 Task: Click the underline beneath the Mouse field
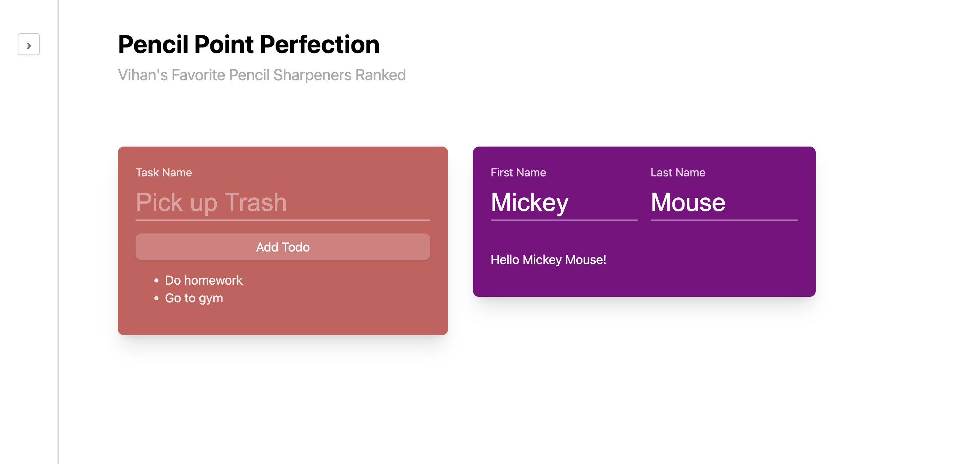click(724, 220)
